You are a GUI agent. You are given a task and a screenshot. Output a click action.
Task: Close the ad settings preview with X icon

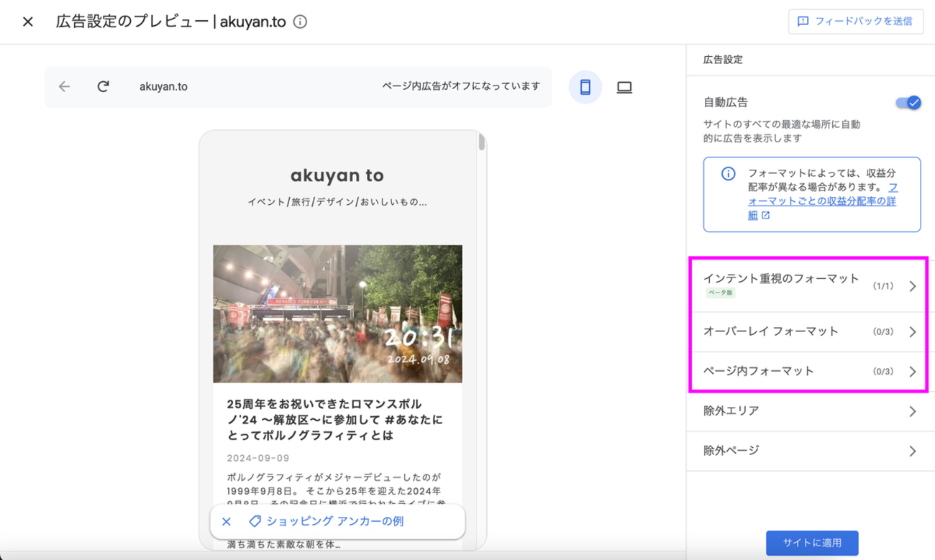click(x=28, y=22)
